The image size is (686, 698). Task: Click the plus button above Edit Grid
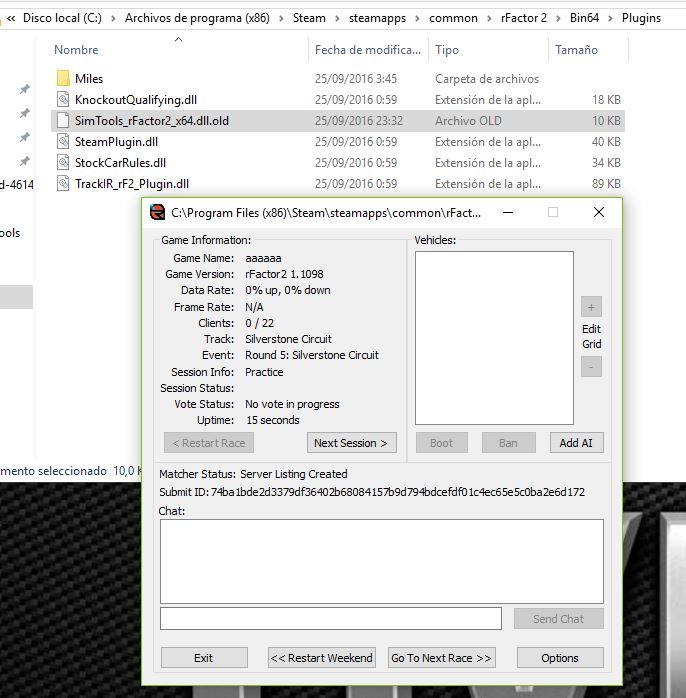[591, 307]
